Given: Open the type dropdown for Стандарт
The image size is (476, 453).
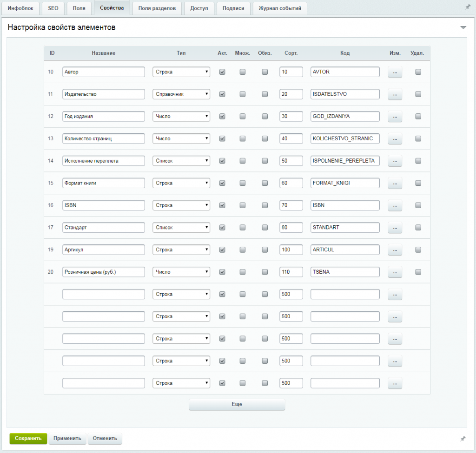Looking at the screenshot, I should [x=181, y=227].
